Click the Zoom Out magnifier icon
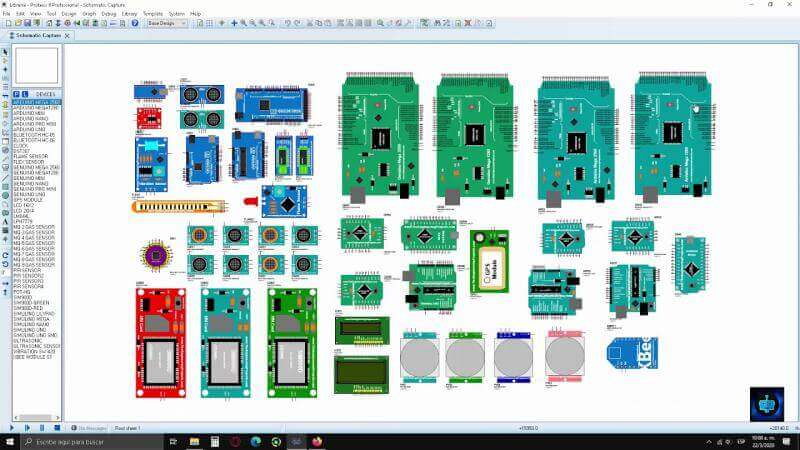Viewport: 800px width, 450px height. pyautogui.click(x=253, y=23)
